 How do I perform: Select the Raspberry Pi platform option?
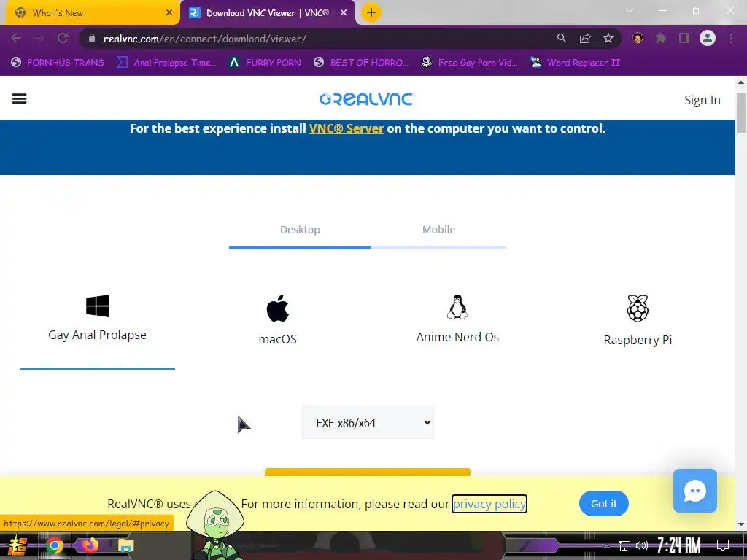[x=638, y=320]
